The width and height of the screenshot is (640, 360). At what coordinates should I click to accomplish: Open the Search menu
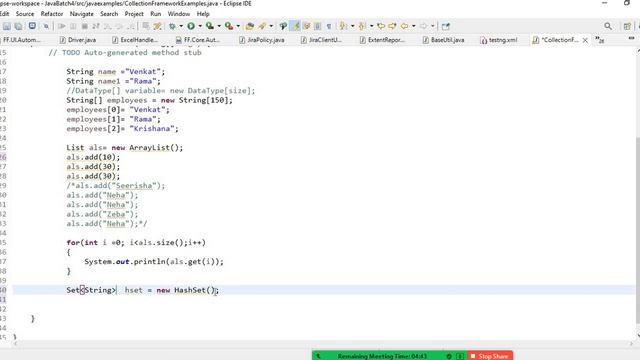click(109, 14)
